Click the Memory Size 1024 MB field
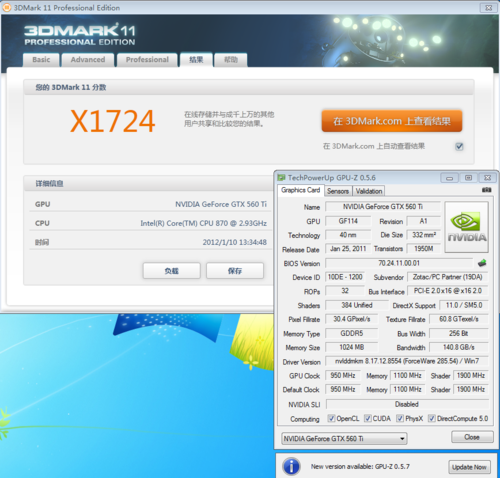The width and height of the screenshot is (500, 478). [352, 347]
